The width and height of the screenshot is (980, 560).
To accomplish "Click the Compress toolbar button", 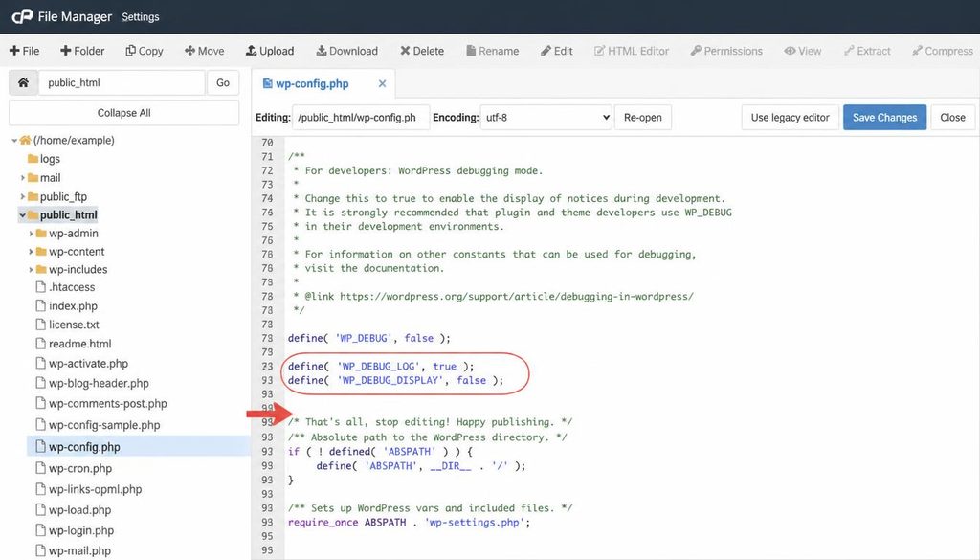I will [x=943, y=51].
